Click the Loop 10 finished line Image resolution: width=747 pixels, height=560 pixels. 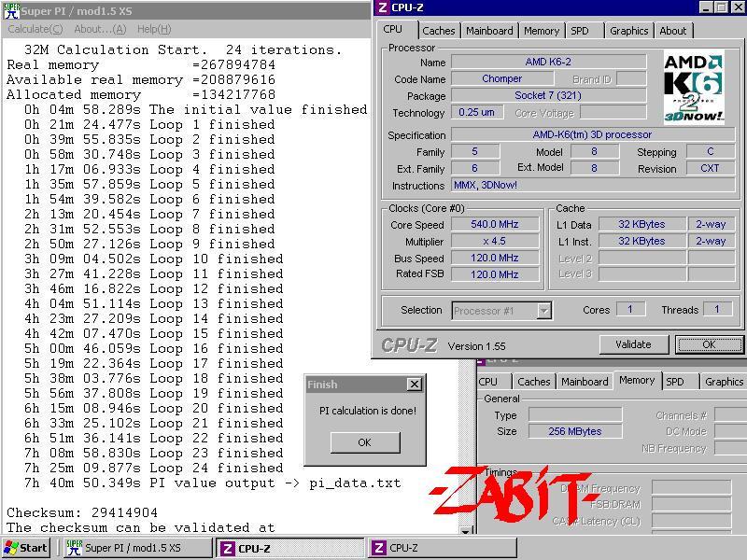point(154,259)
